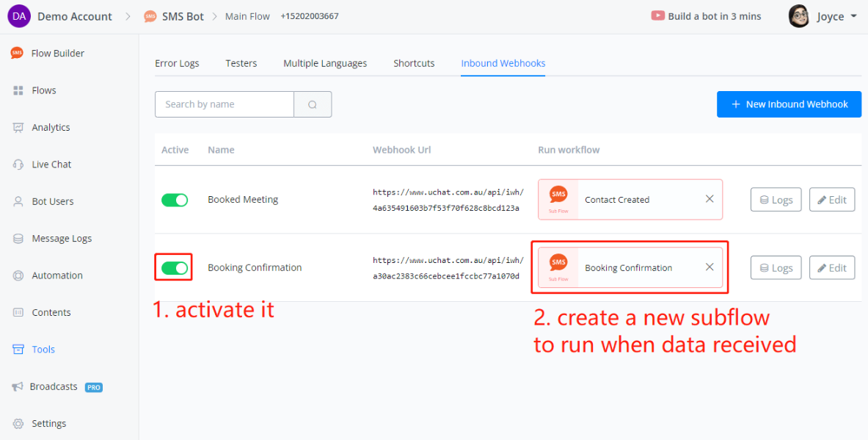Viewport: 868px width, 440px height.
Task: Click the New Inbound Webhook button
Action: pyautogui.click(x=789, y=104)
